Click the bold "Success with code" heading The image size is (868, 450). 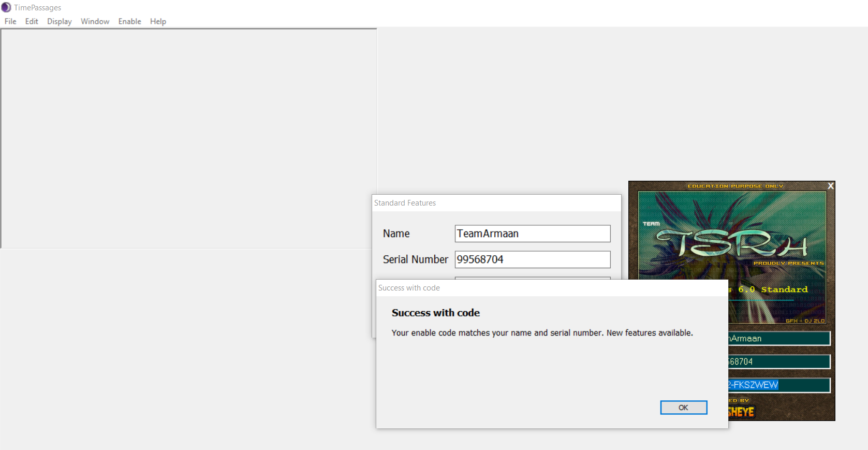pyautogui.click(x=436, y=313)
